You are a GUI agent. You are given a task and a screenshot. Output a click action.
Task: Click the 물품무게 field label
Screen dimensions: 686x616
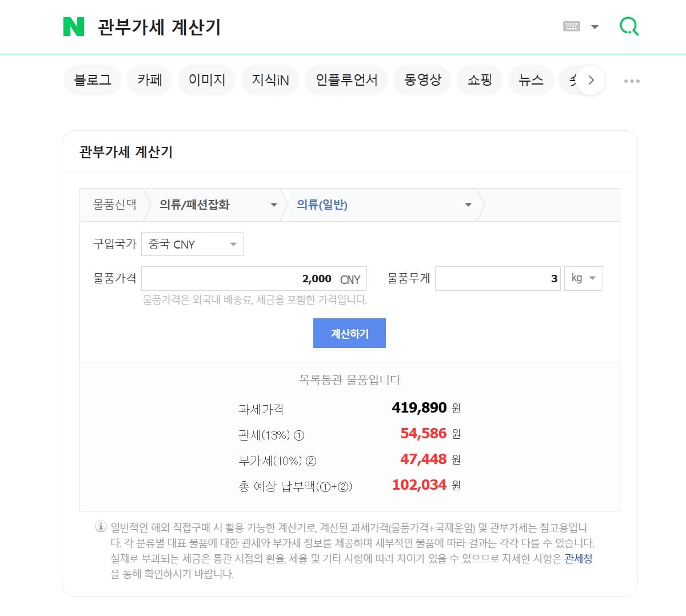point(409,278)
